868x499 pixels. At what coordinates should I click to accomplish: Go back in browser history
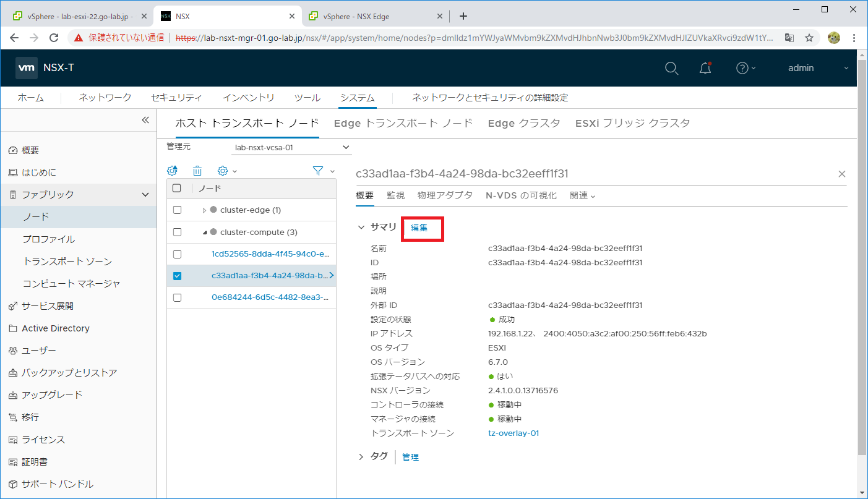point(15,38)
